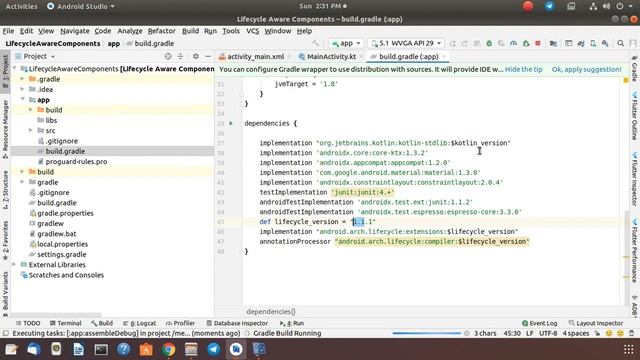
Task: Switch to the activity_main.xml tab
Action: 255,57
